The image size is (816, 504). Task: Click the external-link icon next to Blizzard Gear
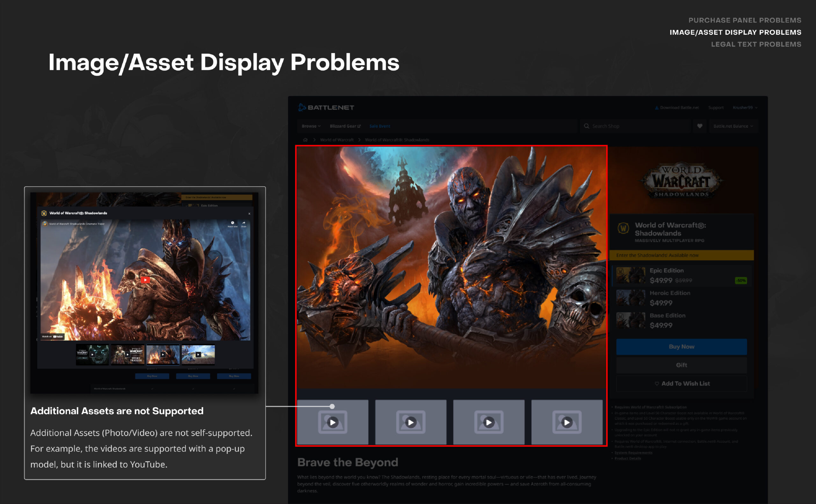pos(359,126)
